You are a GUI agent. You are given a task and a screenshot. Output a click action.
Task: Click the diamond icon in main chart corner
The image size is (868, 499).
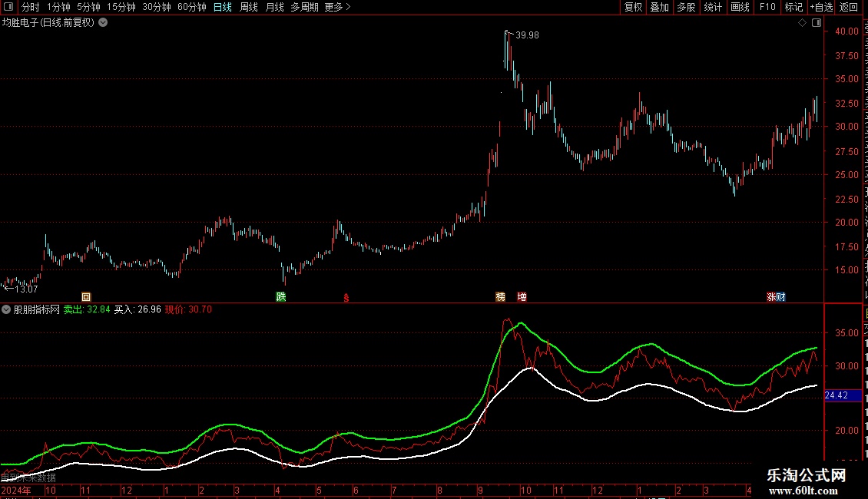pos(802,23)
